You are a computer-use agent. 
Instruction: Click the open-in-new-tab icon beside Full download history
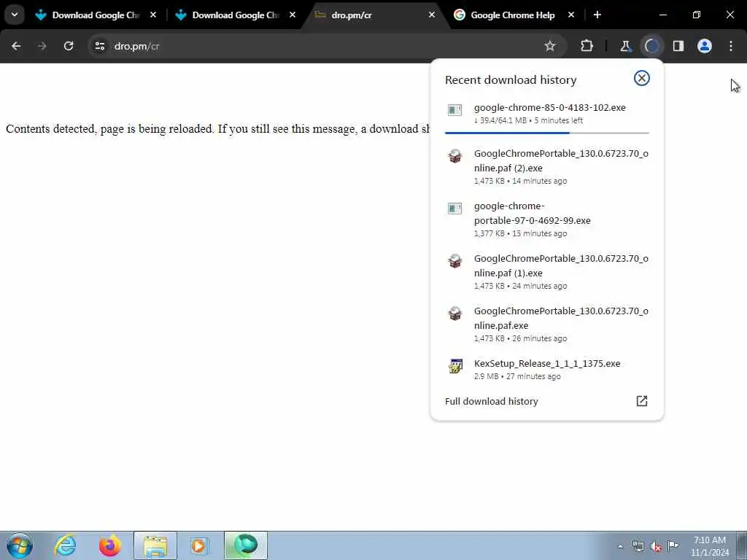coord(642,401)
